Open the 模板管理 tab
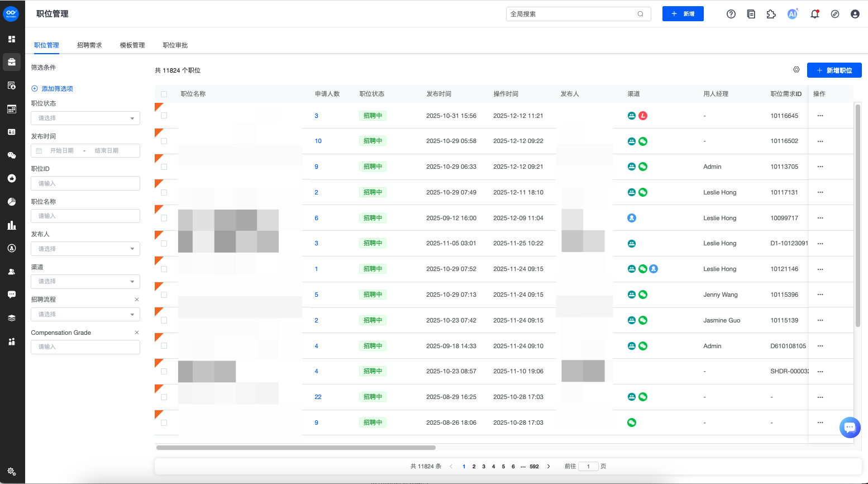The image size is (868, 484). pos(132,45)
